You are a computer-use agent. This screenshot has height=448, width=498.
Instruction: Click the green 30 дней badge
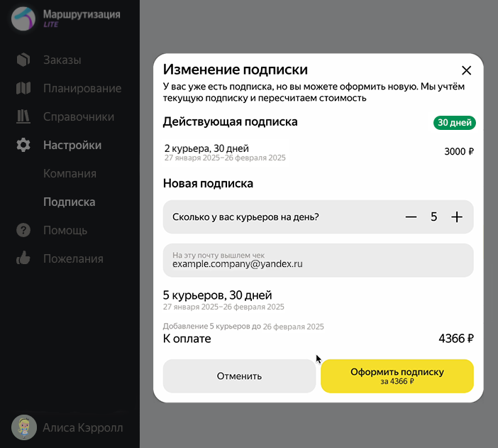click(454, 122)
